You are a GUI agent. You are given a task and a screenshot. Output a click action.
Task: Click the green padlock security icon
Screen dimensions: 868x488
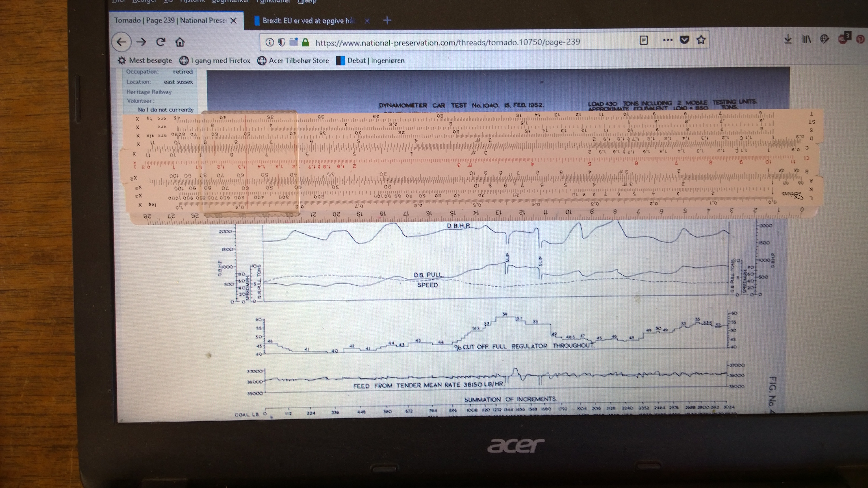[x=306, y=42]
